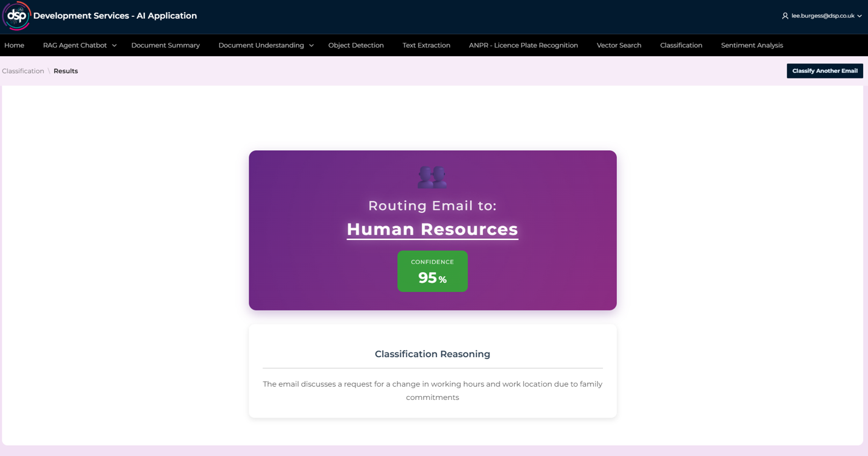The image size is (868, 456).
Task: Click the people icon above Routing Email
Action: (432, 177)
